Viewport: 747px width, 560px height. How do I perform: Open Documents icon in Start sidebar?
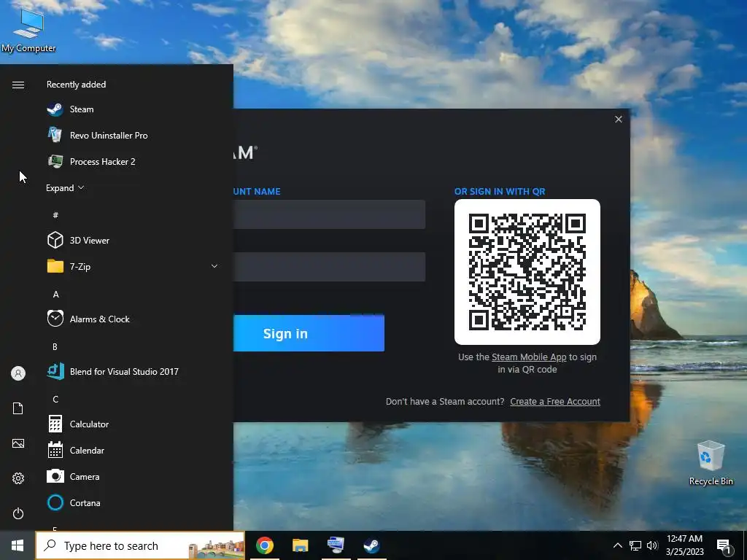tap(18, 408)
